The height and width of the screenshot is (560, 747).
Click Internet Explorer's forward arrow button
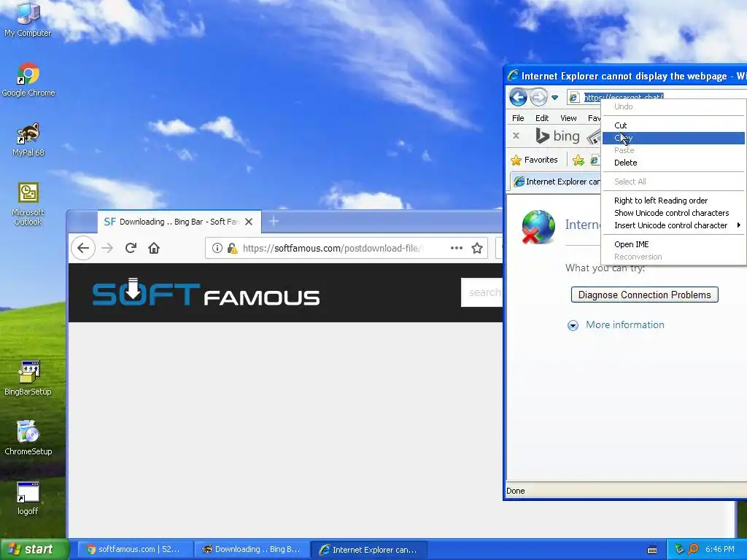coord(538,97)
